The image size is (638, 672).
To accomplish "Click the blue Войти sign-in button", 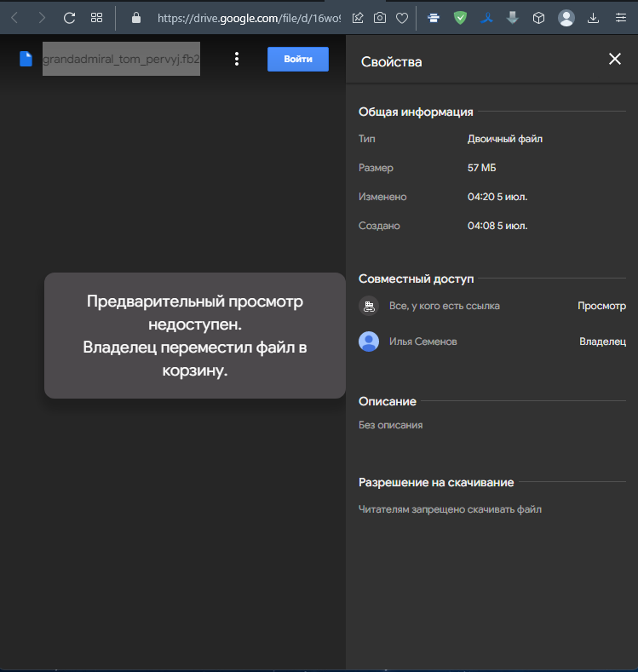I will pos(297,59).
